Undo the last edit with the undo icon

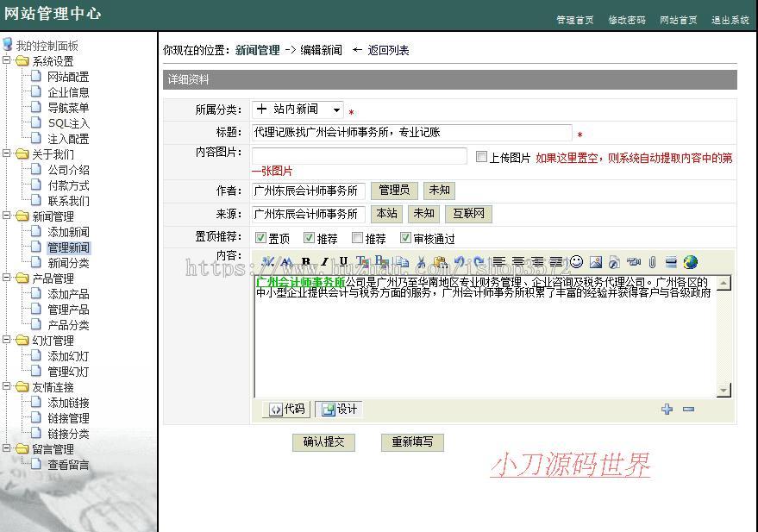(459, 262)
